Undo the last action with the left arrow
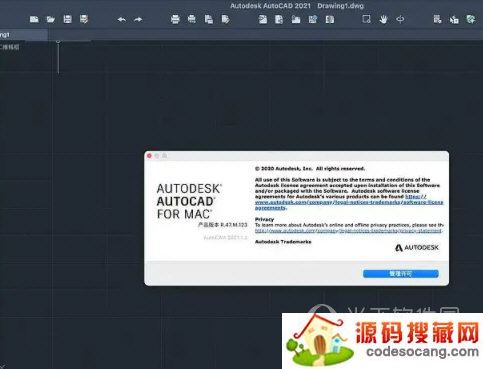The height and width of the screenshot is (369, 483). pos(122,20)
